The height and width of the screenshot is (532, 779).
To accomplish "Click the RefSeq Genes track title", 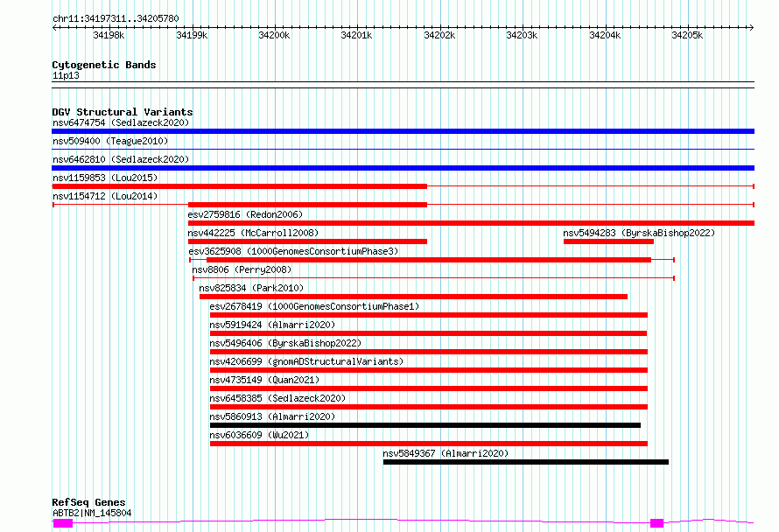I will 88,502.
